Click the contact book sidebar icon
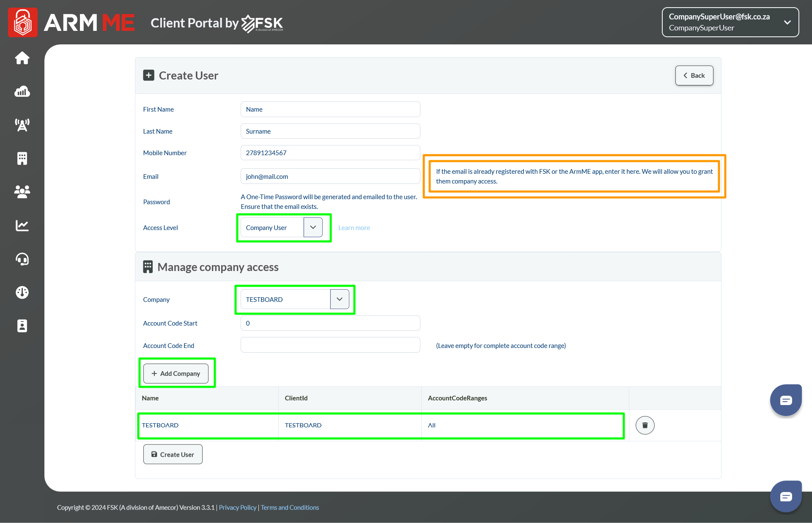812x523 pixels. pyautogui.click(x=22, y=326)
